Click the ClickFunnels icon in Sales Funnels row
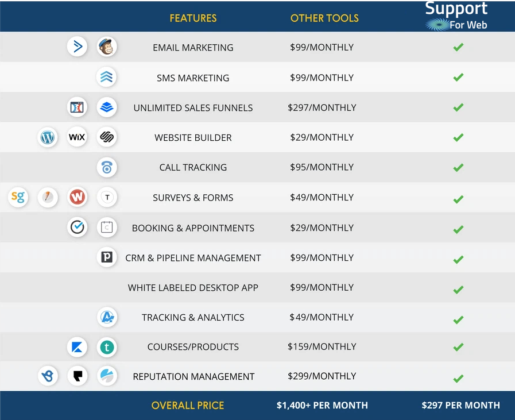The width and height of the screenshot is (515, 420). (77, 107)
